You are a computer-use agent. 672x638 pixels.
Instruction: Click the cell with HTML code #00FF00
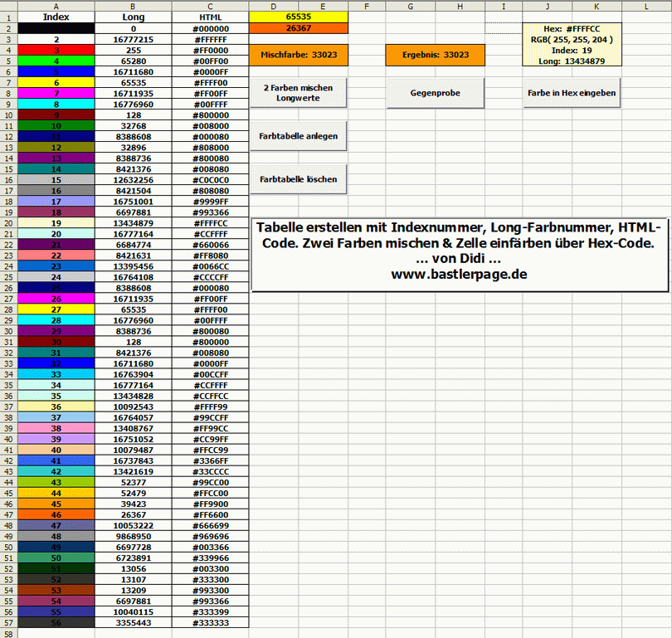click(x=211, y=61)
